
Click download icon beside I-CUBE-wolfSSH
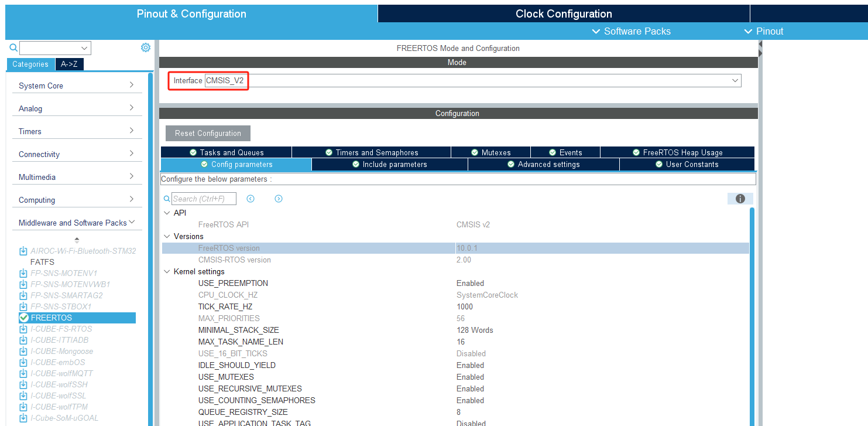tap(23, 384)
